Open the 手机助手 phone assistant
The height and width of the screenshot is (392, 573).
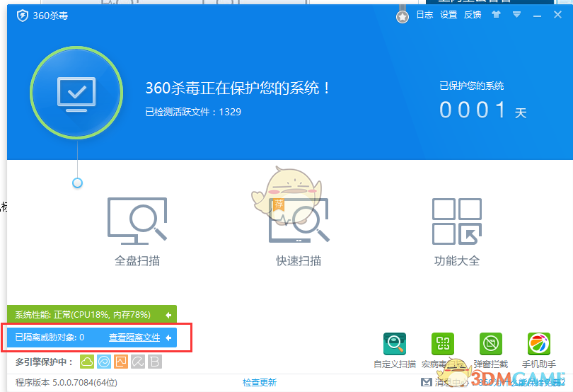click(539, 350)
